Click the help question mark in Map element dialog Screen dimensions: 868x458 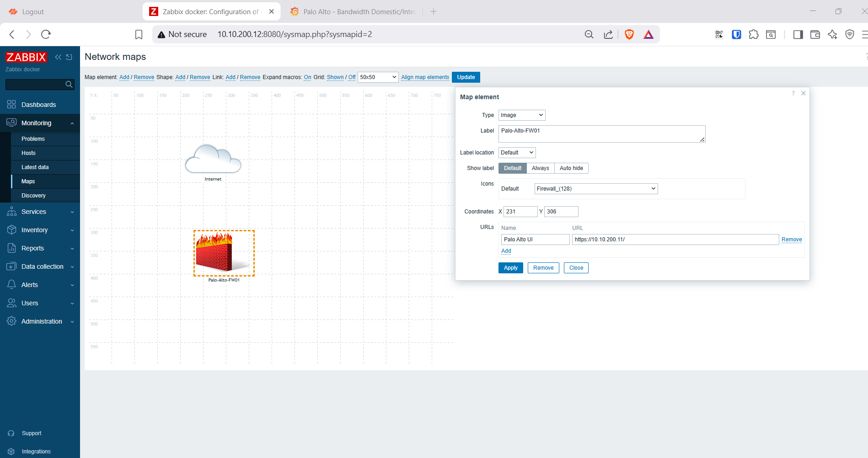click(x=793, y=93)
